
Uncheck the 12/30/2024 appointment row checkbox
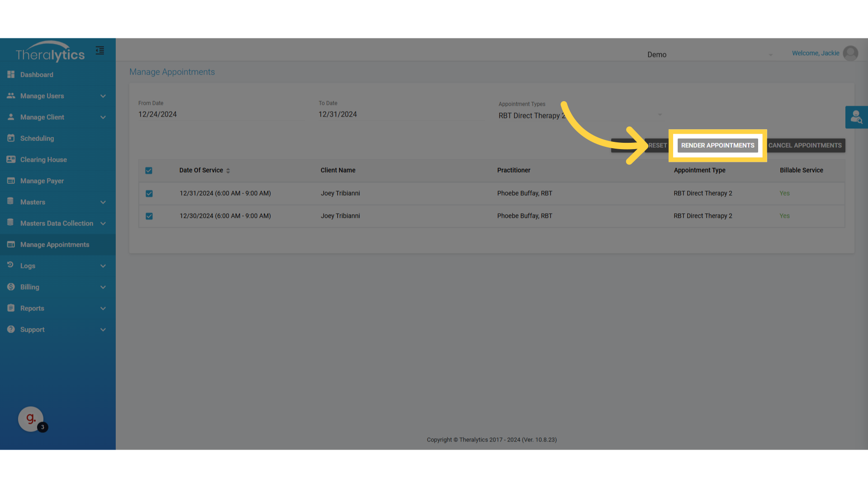point(149,216)
